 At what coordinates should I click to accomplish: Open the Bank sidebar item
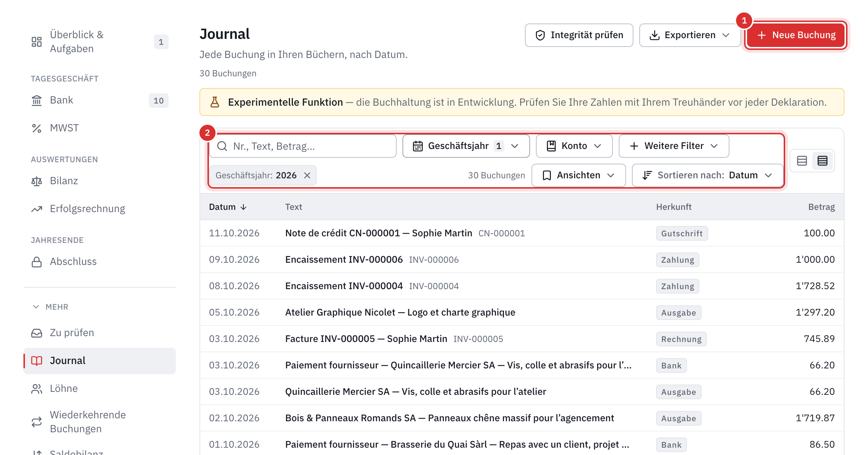tap(100, 100)
